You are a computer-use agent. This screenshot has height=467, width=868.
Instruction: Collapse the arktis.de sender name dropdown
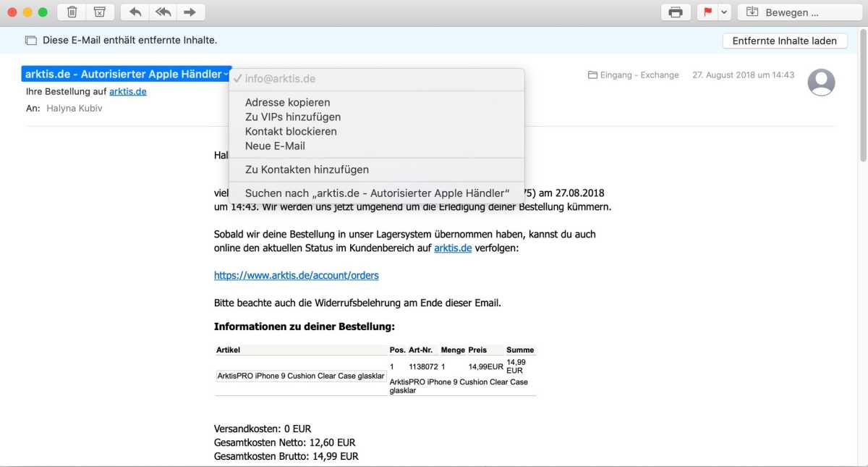[x=226, y=75]
